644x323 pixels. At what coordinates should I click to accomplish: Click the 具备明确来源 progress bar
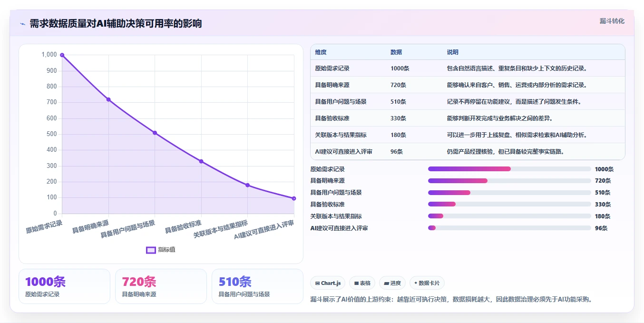[x=509, y=181]
